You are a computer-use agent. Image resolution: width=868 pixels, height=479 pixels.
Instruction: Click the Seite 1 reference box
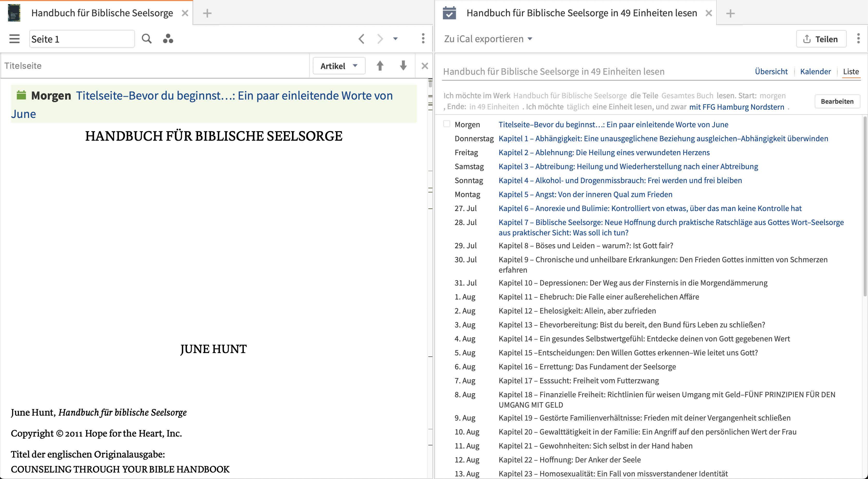82,39
